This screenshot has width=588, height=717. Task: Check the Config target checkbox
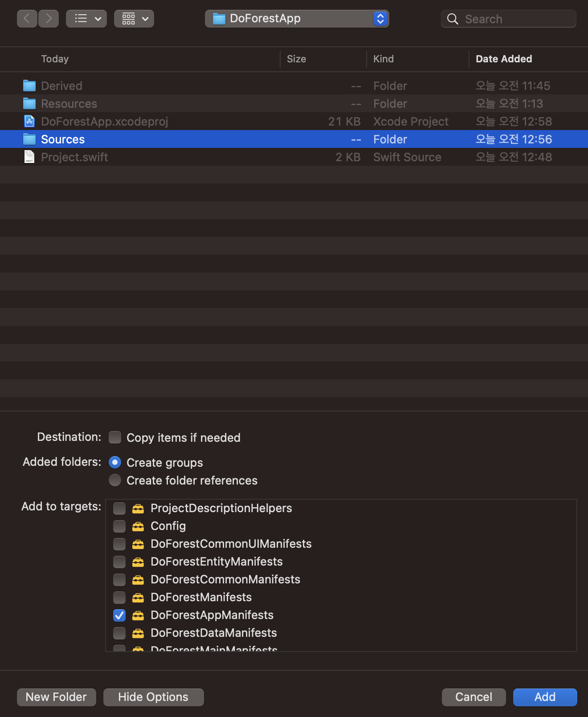119,526
